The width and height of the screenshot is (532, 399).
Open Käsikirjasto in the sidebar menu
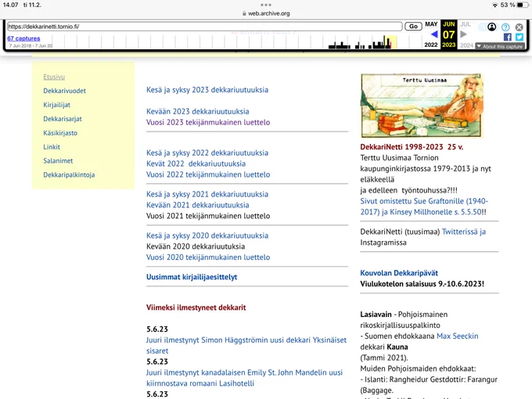coord(60,133)
